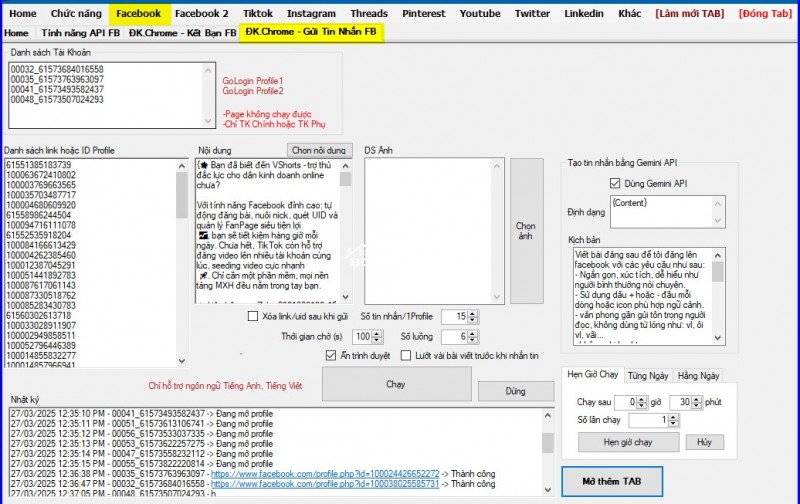Toggle Xóa link/uid sau khi gửi checkbox
Screen dimensions: 800x504
[253, 316]
